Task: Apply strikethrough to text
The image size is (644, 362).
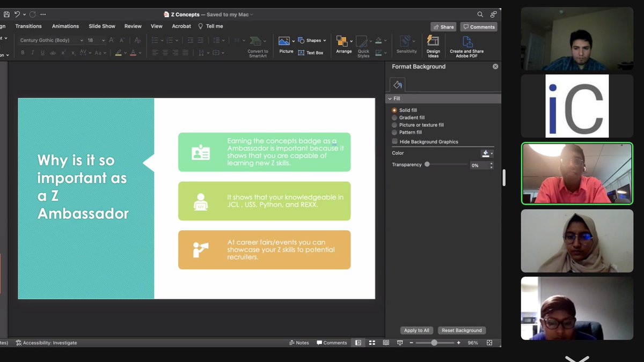Action: pos(53,53)
